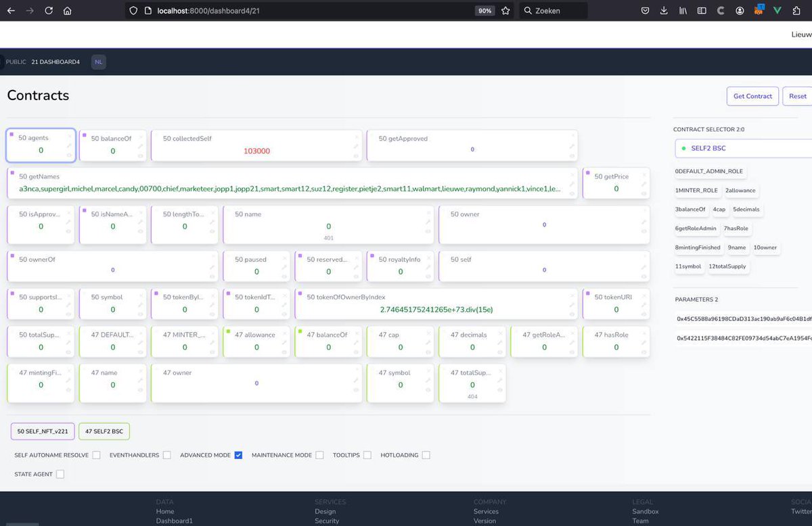
Task: Close the 50 agents card
Action: (68, 137)
